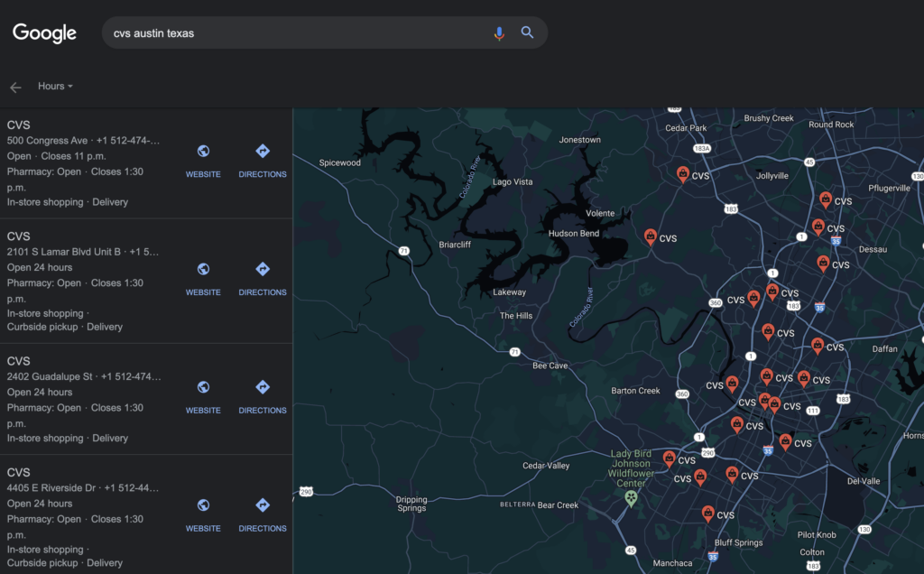Get directions to CVS on 500 Congress Ave
The height and width of the screenshot is (574, 924).
click(263, 160)
